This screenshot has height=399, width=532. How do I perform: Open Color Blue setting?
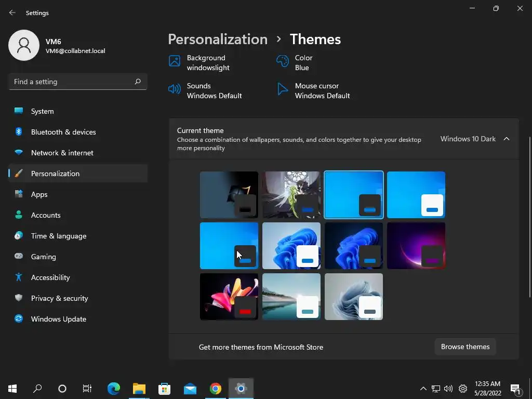point(295,63)
